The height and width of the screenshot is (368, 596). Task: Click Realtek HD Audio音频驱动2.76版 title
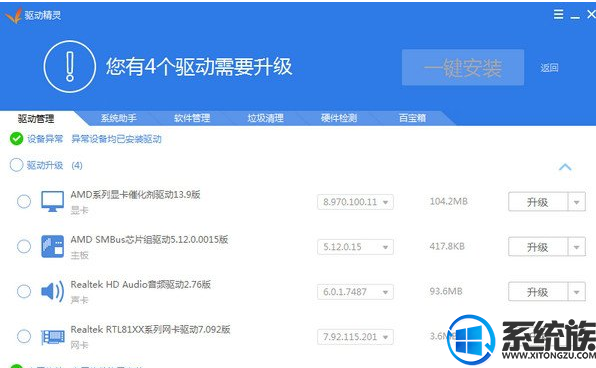point(140,284)
